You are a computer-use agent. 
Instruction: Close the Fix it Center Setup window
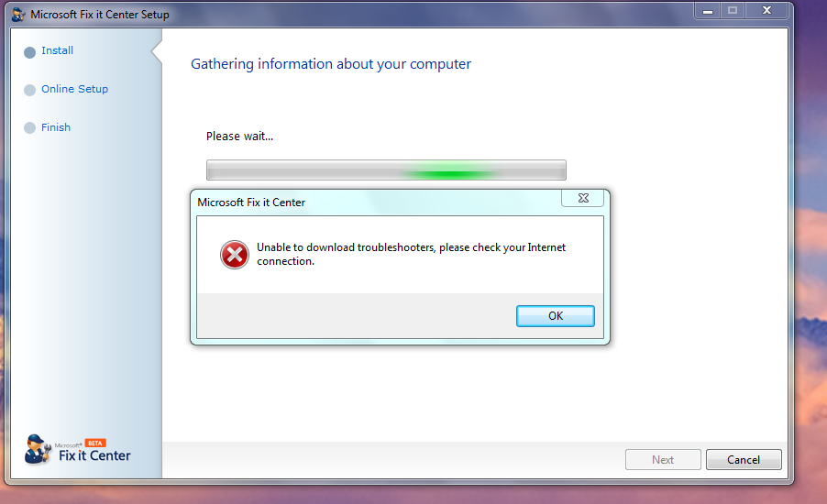coord(766,11)
